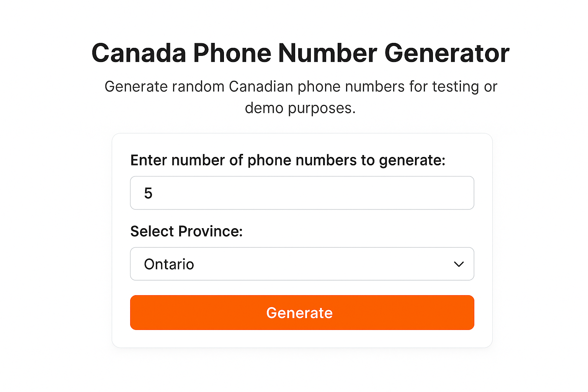Open the province selection dropdown
The height and width of the screenshot is (392, 588).
click(x=302, y=264)
